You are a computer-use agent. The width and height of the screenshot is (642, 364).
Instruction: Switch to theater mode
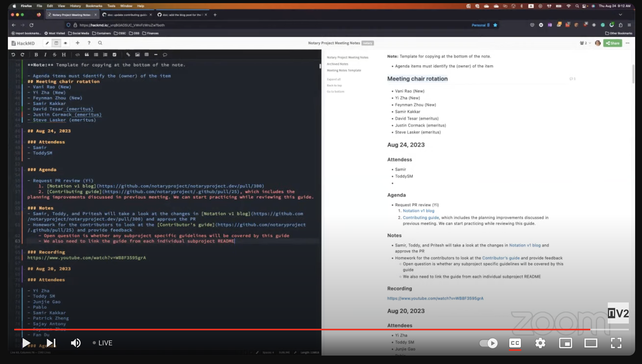point(591,343)
